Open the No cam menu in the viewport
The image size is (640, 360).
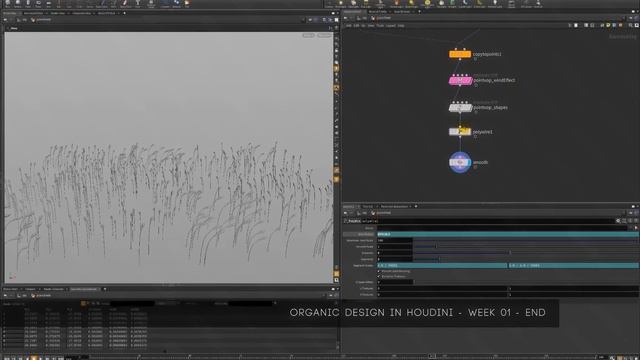pos(324,36)
